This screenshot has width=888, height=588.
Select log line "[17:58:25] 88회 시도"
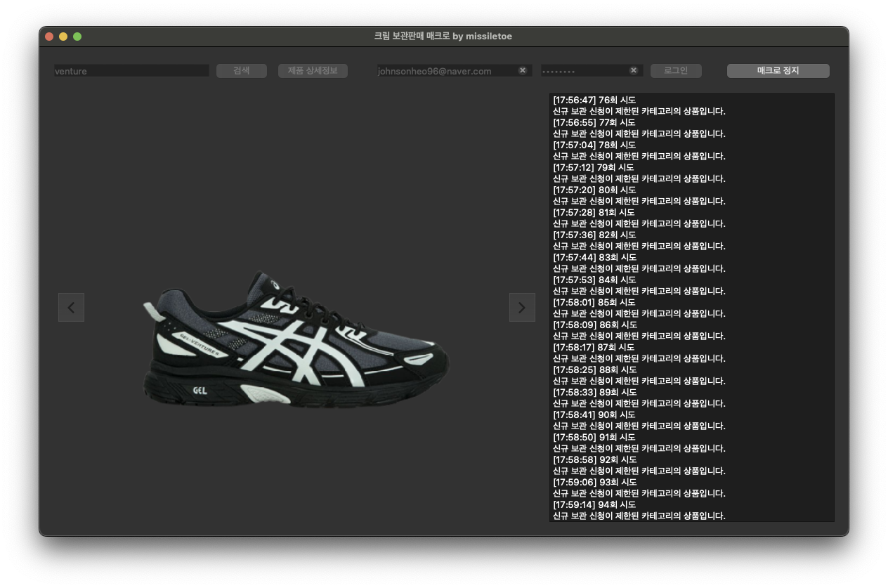coord(594,370)
